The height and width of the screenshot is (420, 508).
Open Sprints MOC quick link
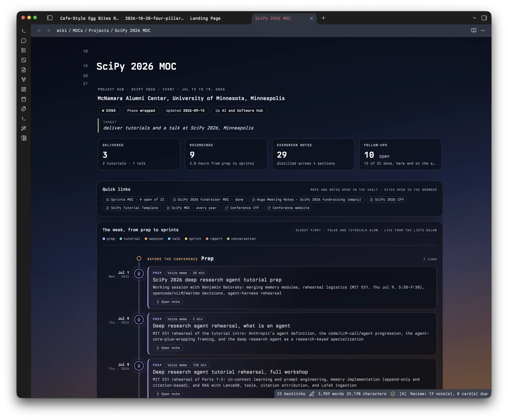[x=135, y=200]
